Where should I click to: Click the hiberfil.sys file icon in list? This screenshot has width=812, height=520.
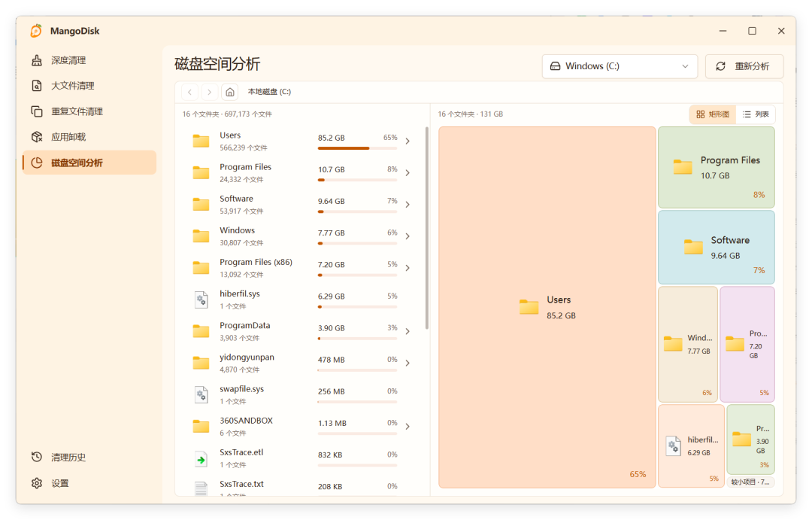click(201, 300)
